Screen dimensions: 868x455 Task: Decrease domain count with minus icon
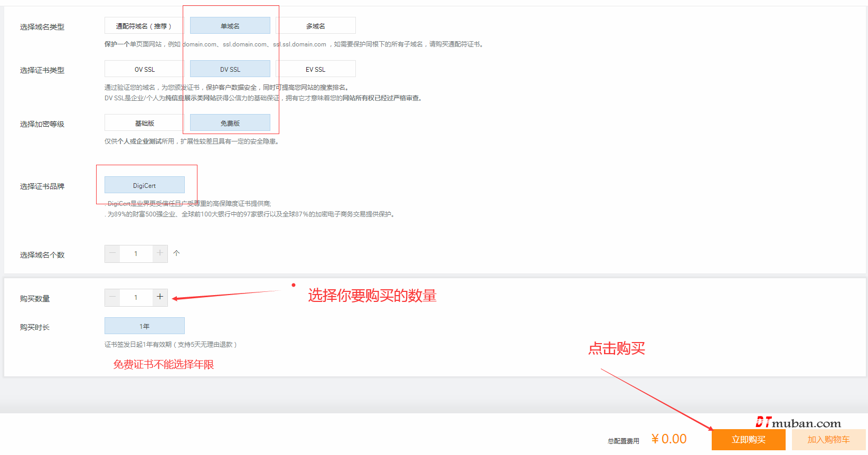[112, 253]
